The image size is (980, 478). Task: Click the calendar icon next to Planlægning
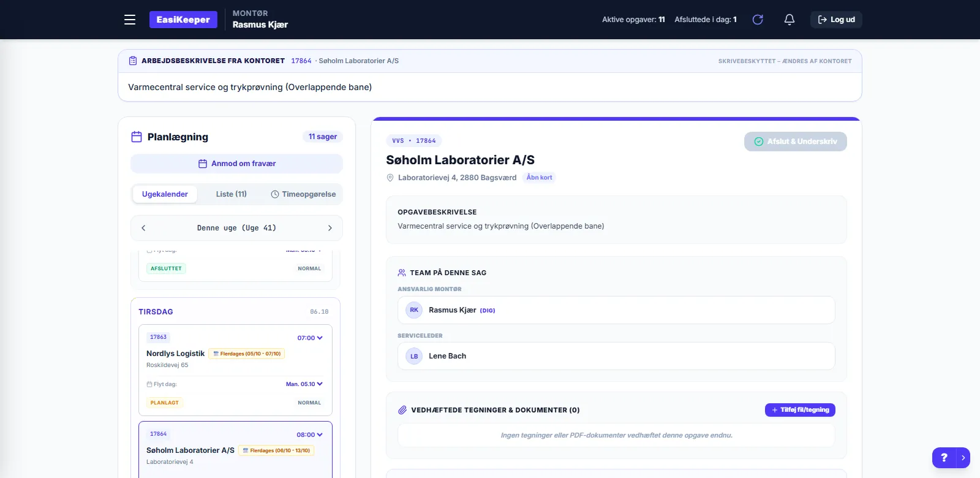tap(137, 137)
